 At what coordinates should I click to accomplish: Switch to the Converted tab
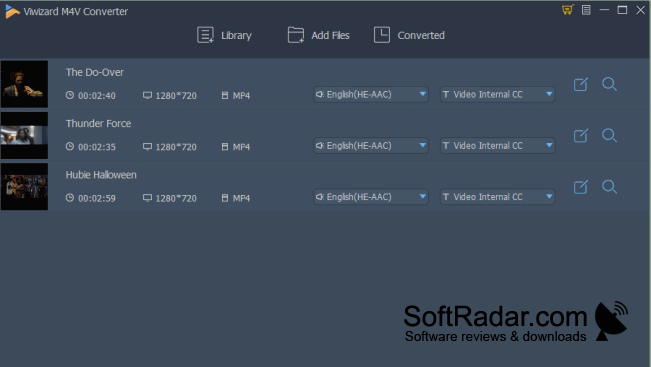[409, 35]
